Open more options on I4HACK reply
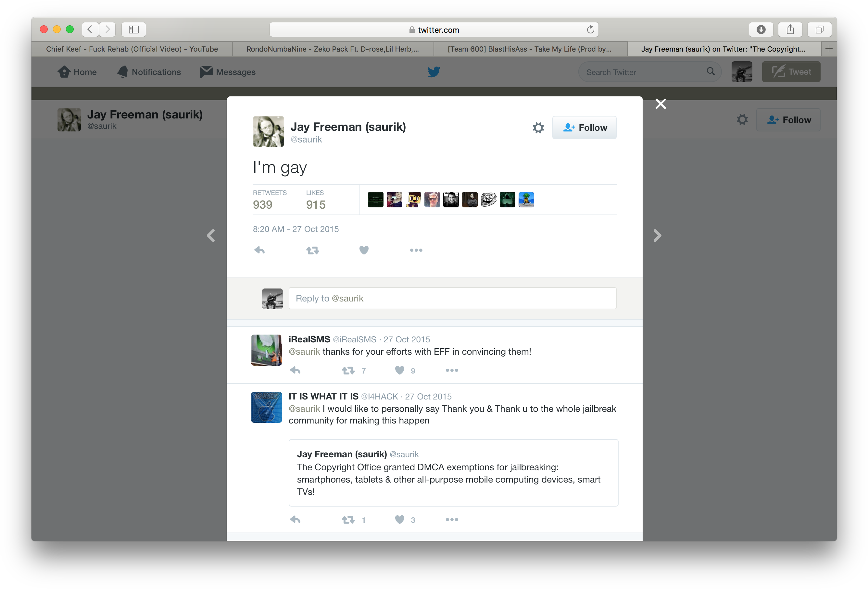Screen dimensions: 868x589 [452, 520]
